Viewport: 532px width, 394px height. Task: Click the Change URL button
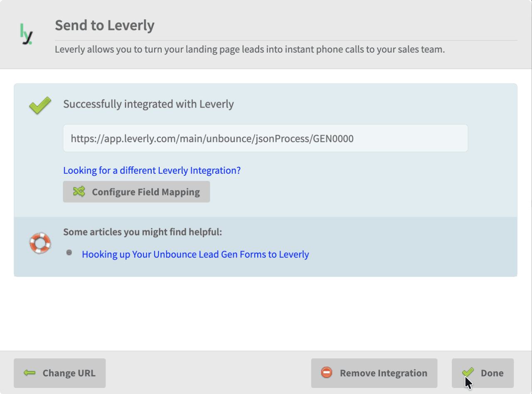[x=60, y=373]
